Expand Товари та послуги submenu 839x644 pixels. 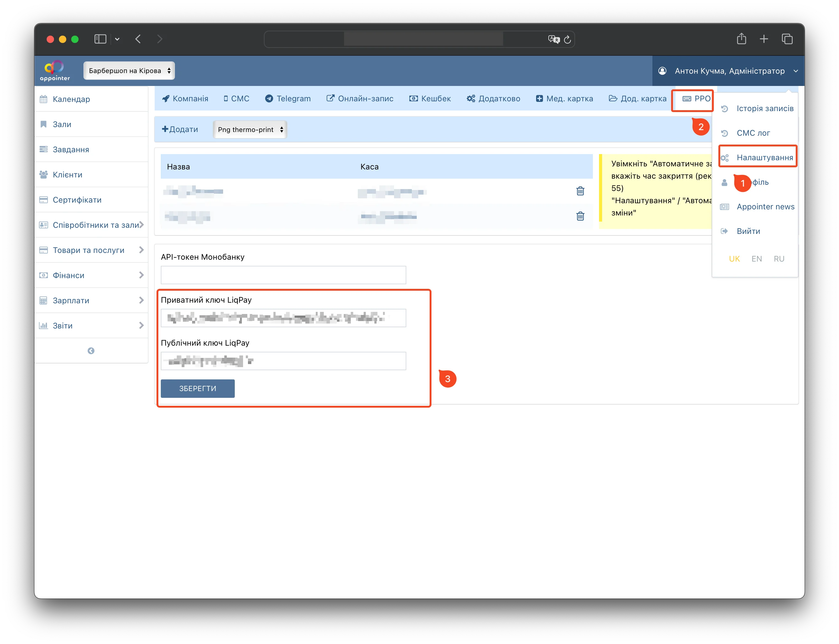91,250
